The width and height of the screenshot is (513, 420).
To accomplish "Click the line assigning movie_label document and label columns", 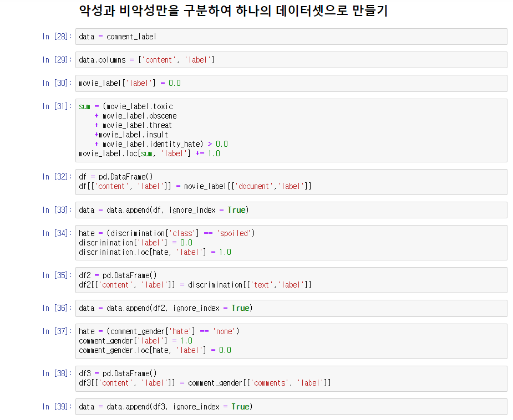I will (x=195, y=186).
